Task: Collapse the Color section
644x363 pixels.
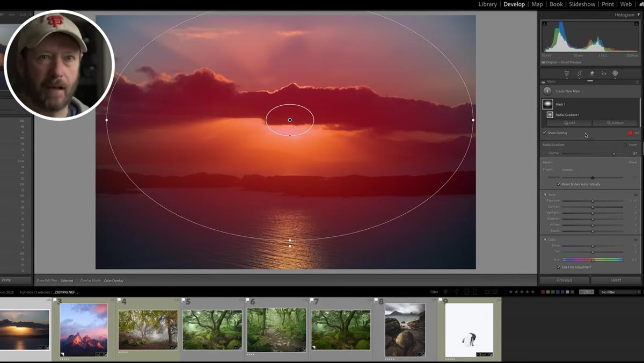Action: [x=545, y=239]
